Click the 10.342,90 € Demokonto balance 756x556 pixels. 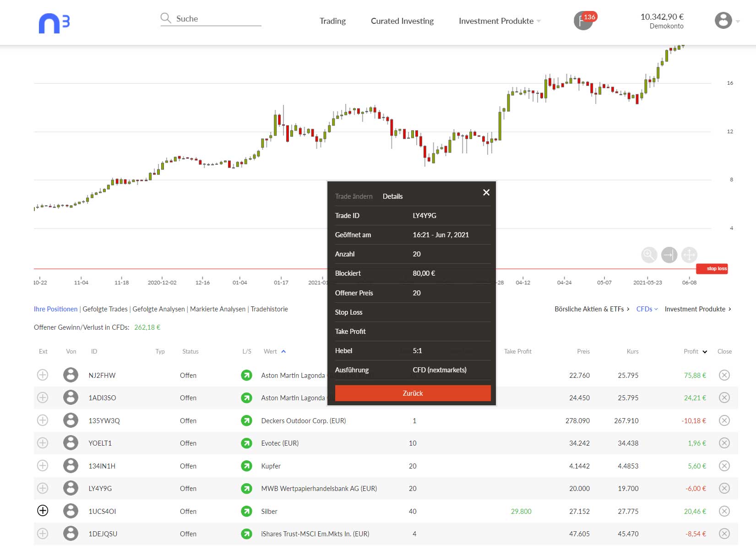click(x=662, y=21)
